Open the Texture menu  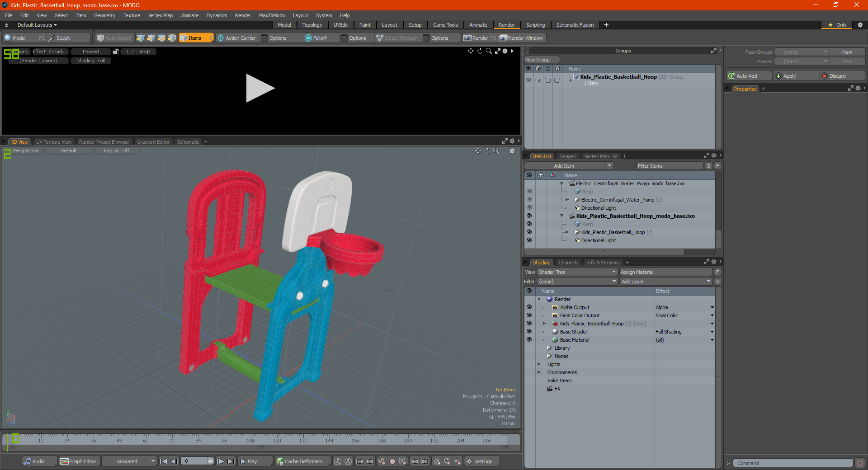pyautogui.click(x=132, y=15)
